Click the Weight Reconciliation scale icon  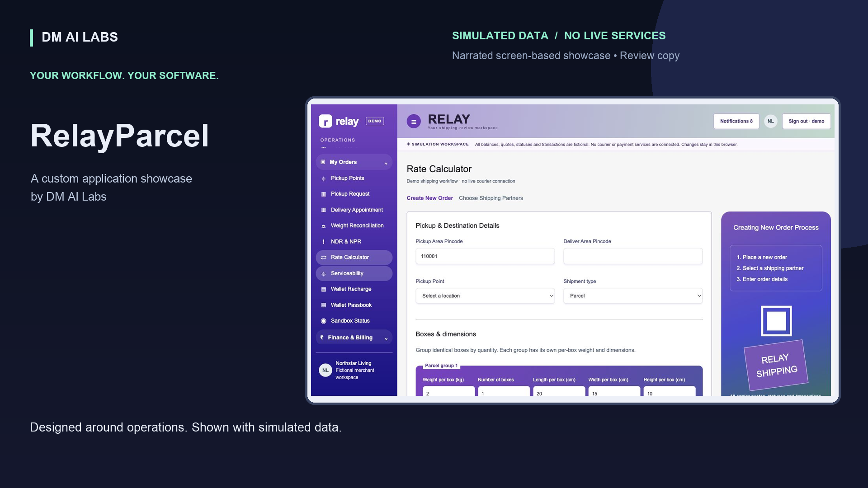point(323,226)
